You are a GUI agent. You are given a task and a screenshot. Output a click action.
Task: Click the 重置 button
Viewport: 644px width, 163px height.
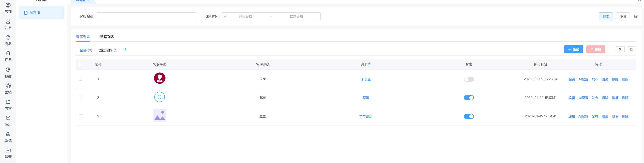(623, 16)
